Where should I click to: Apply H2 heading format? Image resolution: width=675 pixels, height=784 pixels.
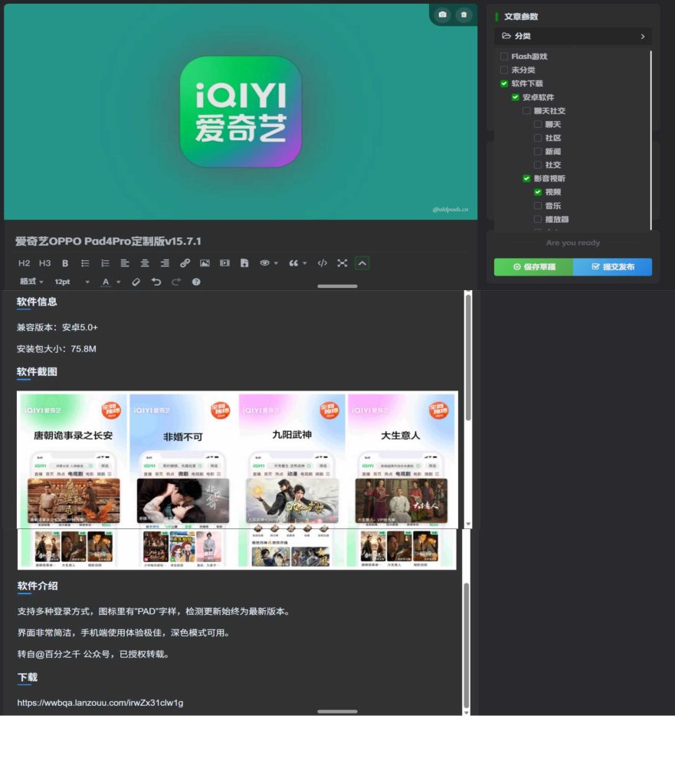(24, 263)
